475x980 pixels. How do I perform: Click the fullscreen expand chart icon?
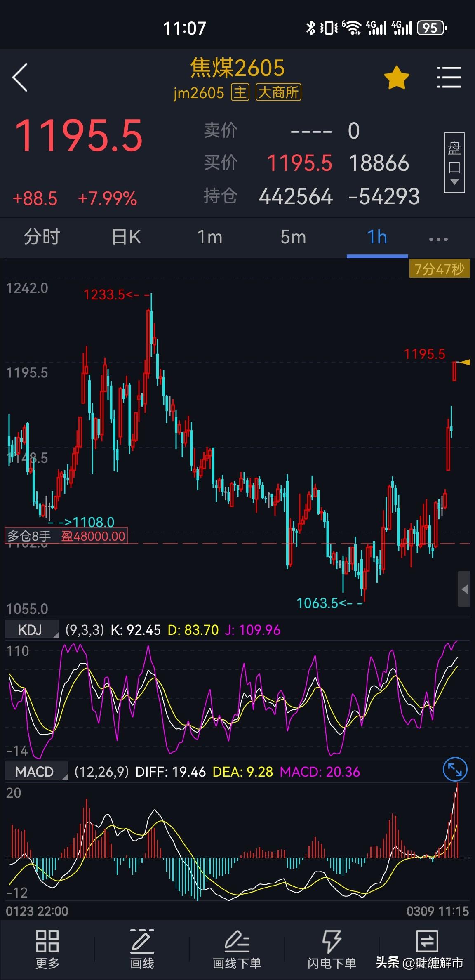pyautogui.click(x=455, y=769)
